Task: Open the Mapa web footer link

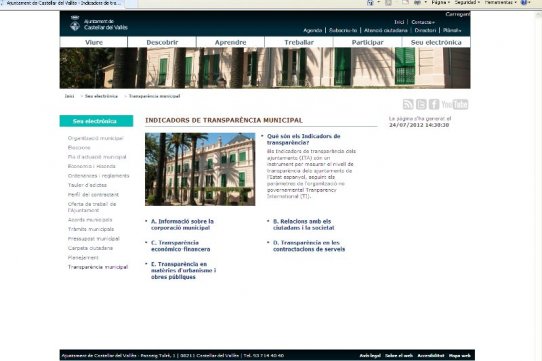Action: (x=459, y=355)
